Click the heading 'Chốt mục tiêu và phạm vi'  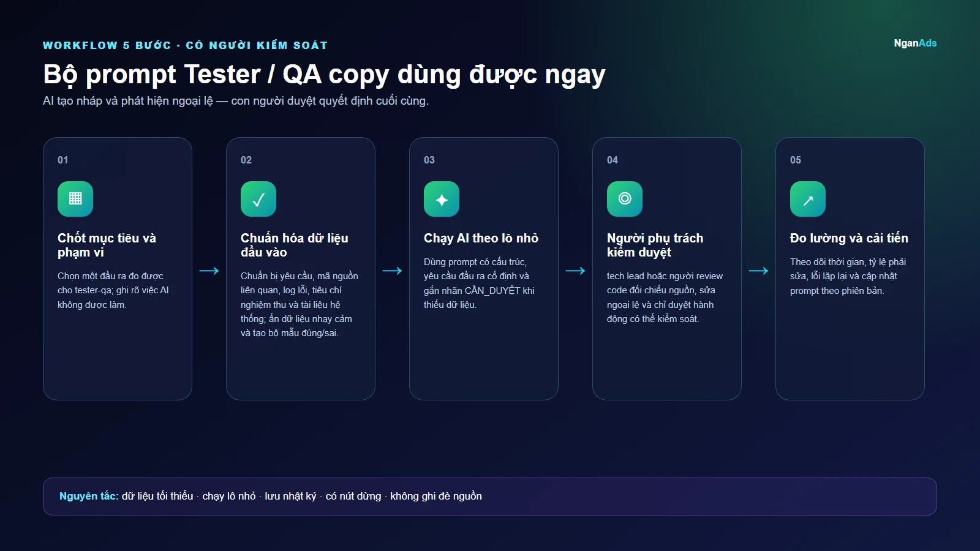pos(107,245)
